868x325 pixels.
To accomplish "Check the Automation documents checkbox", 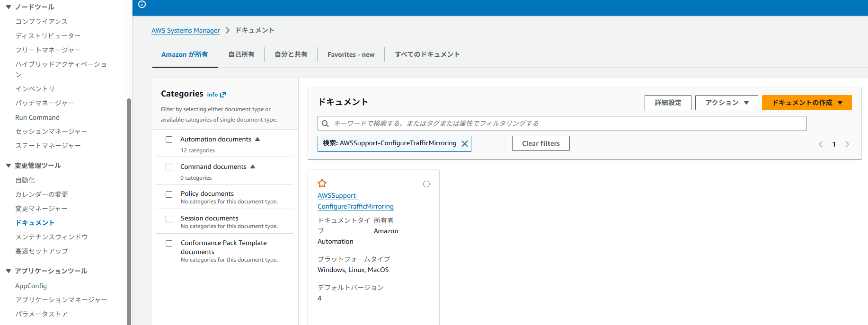I will pyautogui.click(x=169, y=140).
